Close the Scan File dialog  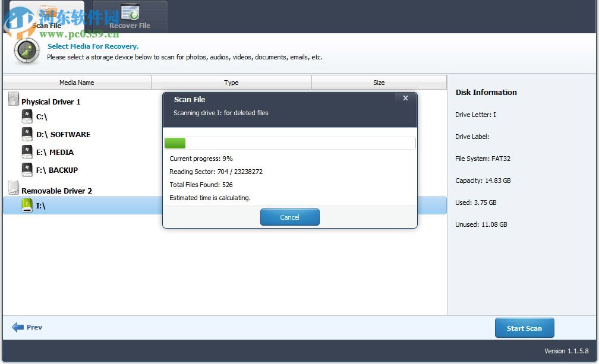[405, 99]
